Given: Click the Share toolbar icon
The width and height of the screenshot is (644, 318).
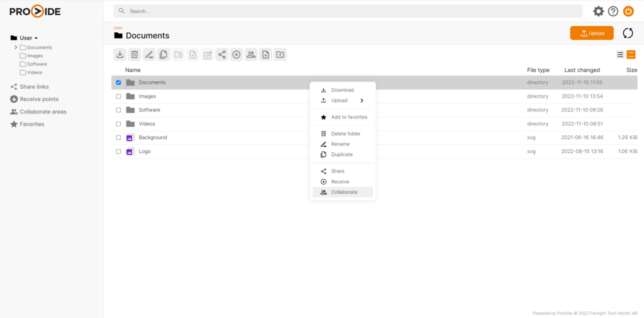Looking at the screenshot, I should (x=222, y=54).
